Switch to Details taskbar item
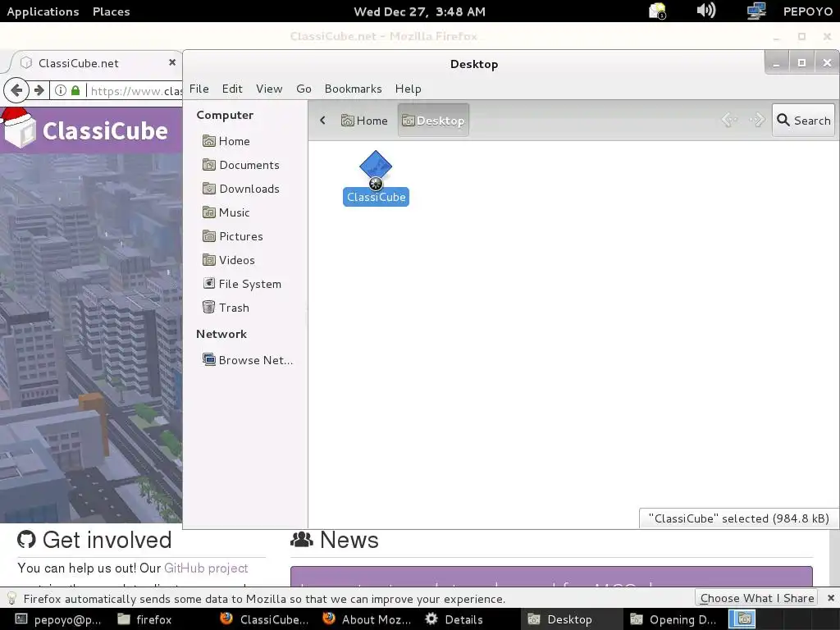This screenshot has height=630, width=840. click(454, 619)
